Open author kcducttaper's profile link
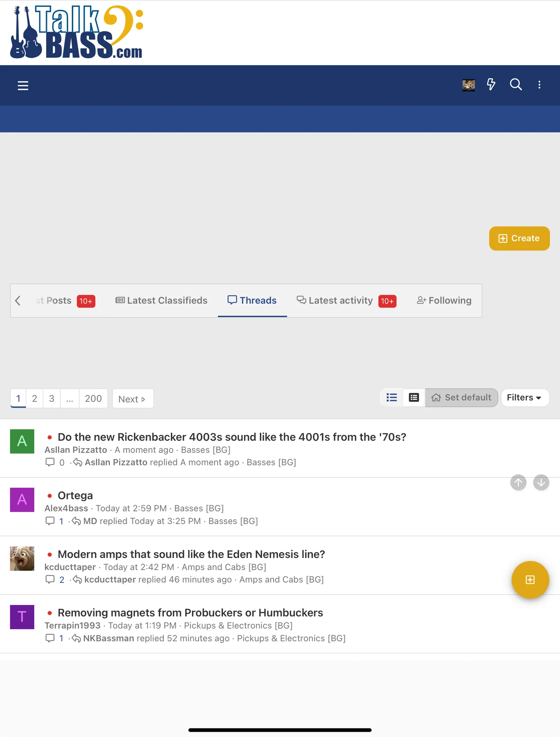This screenshot has width=560, height=737. tap(70, 567)
